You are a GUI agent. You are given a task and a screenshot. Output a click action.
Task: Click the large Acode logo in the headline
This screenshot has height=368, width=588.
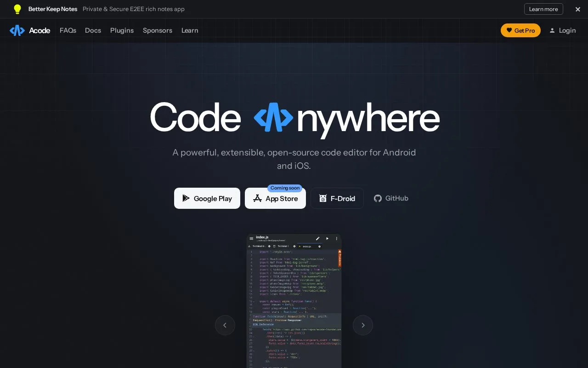click(273, 117)
